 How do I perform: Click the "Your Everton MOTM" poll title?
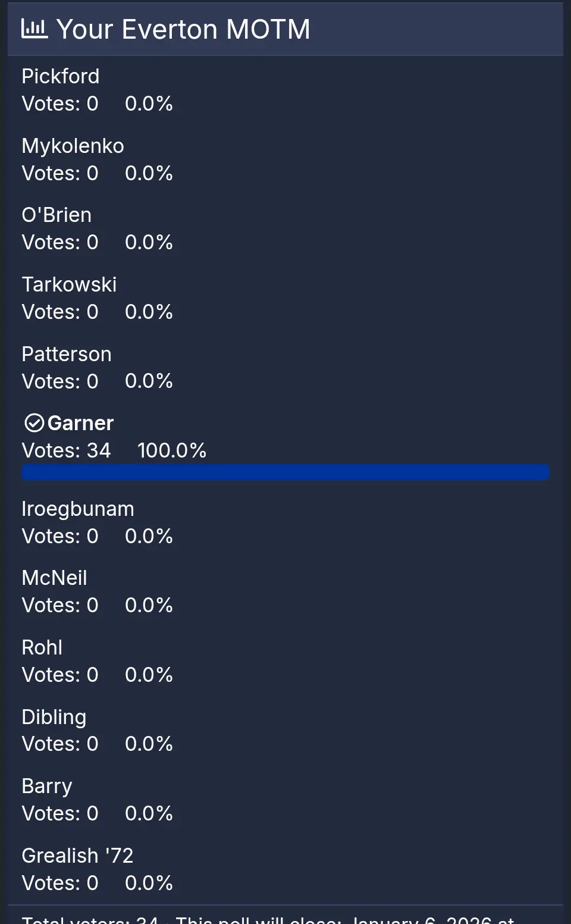(183, 29)
